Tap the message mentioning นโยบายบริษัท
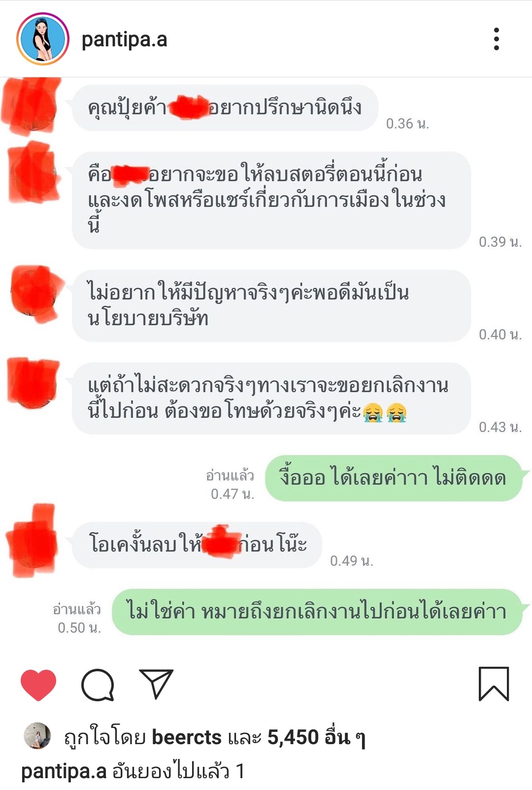This screenshot has width=532, height=790. click(x=271, y=306)
